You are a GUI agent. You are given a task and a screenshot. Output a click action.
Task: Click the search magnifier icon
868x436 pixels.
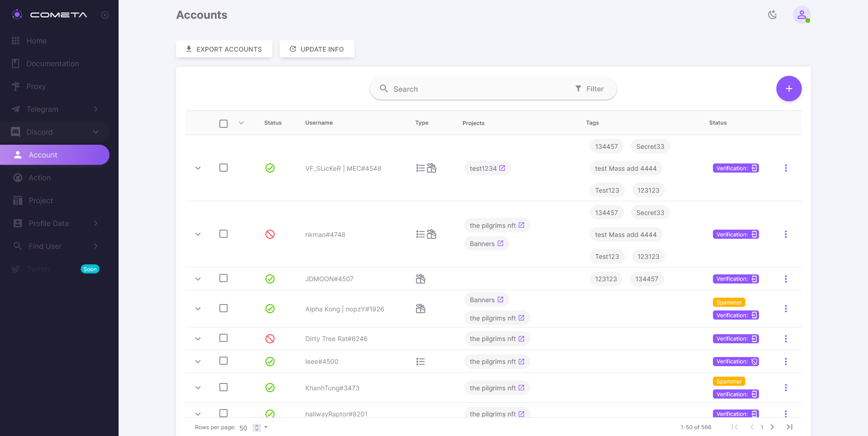coord(384,89)
